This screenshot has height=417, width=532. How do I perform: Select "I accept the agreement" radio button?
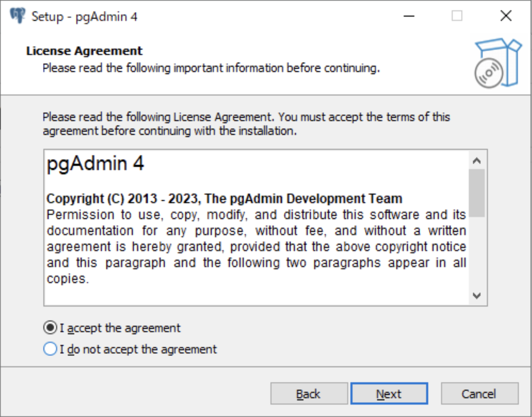[x=50, y=328]
